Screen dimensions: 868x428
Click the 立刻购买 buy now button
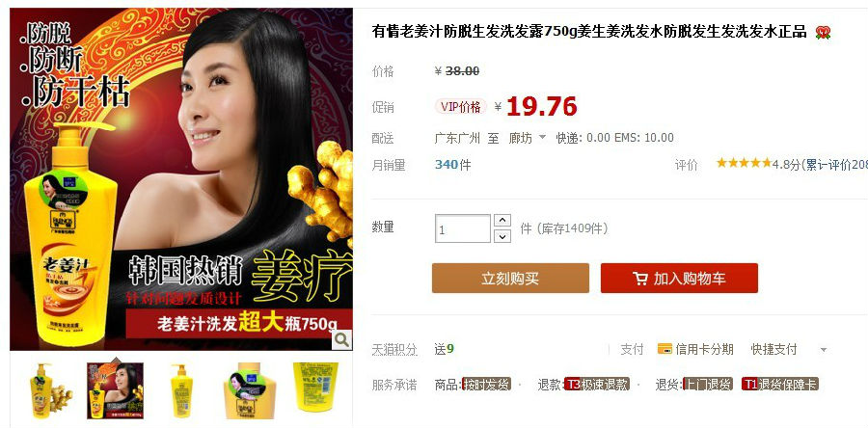[510, 279]
